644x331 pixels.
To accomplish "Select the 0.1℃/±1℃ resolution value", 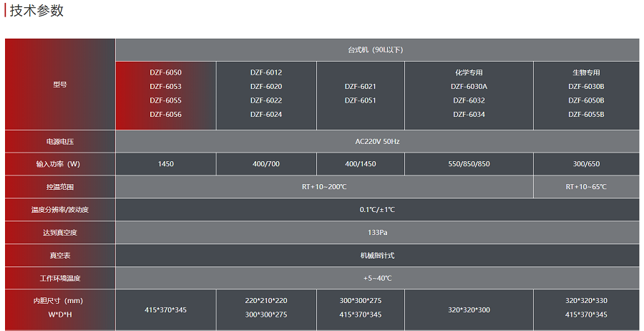I will [377, 210].
